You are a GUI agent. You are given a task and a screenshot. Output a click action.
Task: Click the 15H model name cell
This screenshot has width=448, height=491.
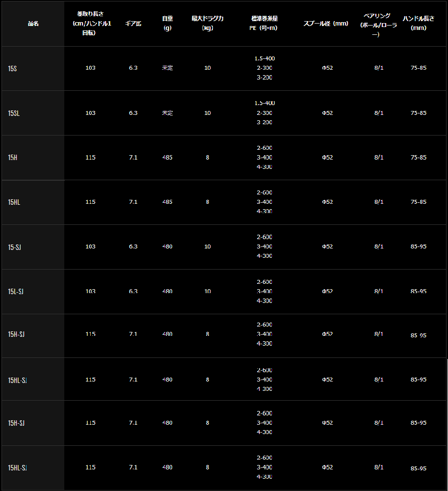[33, 158]
